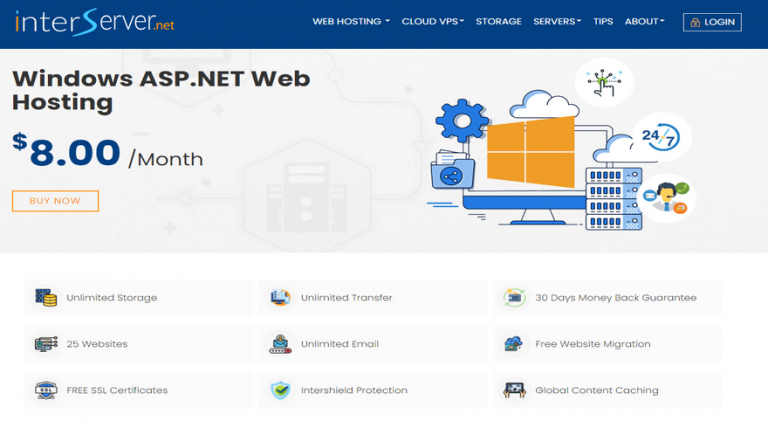This screenshot has width=768, height=428.
Task: Click the Global Content Caching icon
Action: pyautogui.click(x=514, y=390)
